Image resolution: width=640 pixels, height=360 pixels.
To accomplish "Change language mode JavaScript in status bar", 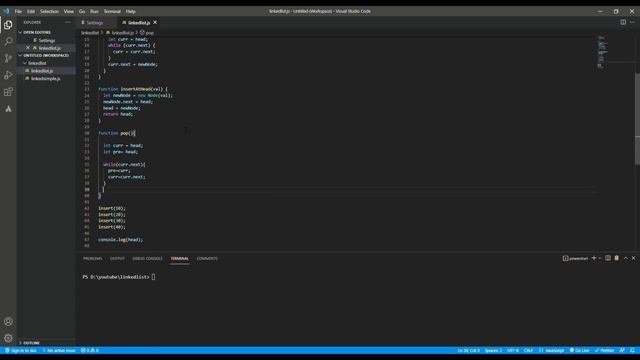I will (551, 350).
